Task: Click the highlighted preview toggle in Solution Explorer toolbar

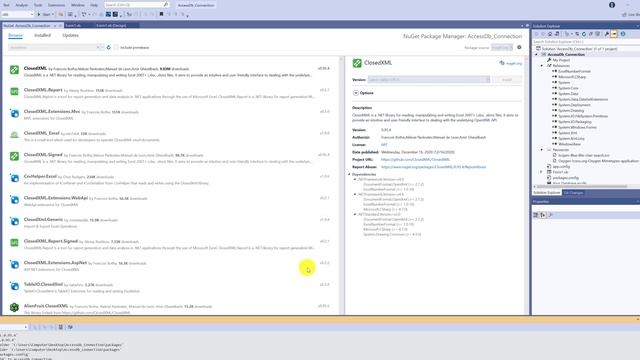Action: pos(614,34)
